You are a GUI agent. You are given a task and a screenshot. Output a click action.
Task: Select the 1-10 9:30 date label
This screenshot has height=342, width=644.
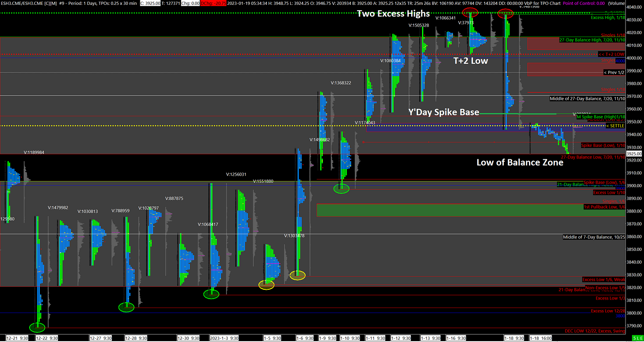tap(349, 338)
